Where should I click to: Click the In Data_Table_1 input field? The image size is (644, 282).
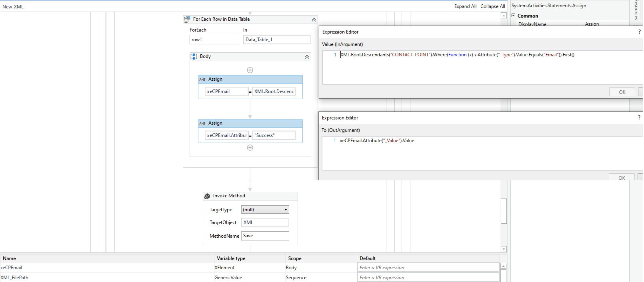(x=277, y=40)
